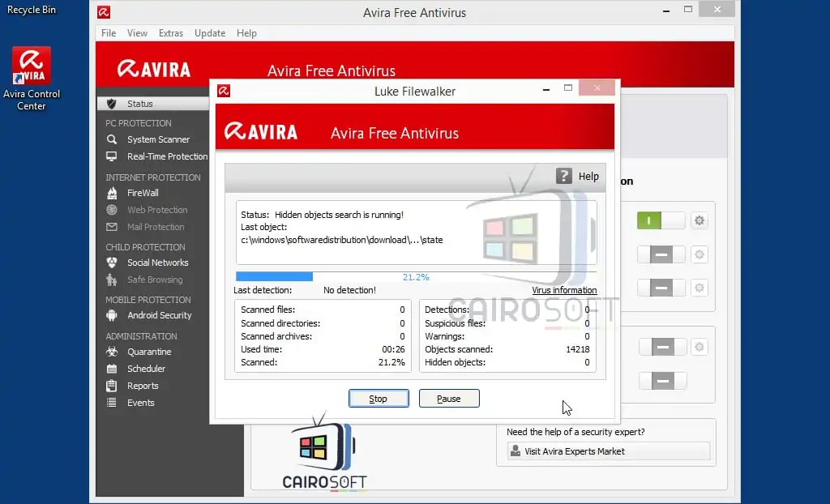The width and height of the screenshot is (830, 504).
Task: Click the Reports clipboard icon
Action: pos(112,386)
